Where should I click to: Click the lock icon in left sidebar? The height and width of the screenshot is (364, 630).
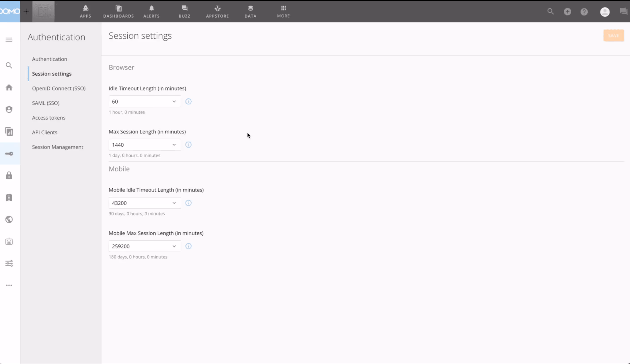click(x=9, y=176)
